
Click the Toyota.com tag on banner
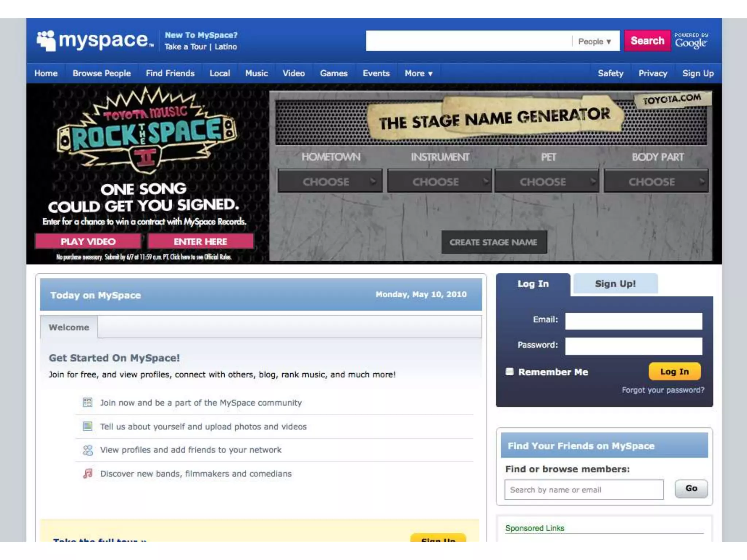(x=672, y=99)
